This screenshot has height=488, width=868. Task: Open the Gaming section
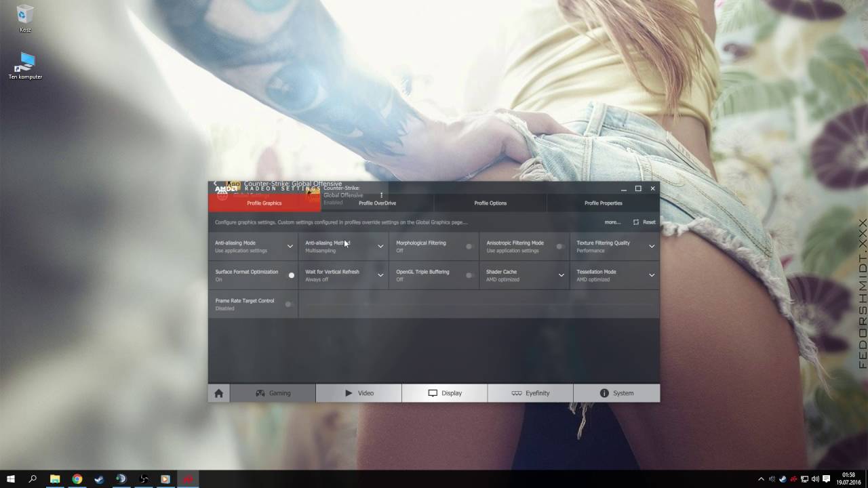[273, 393]
